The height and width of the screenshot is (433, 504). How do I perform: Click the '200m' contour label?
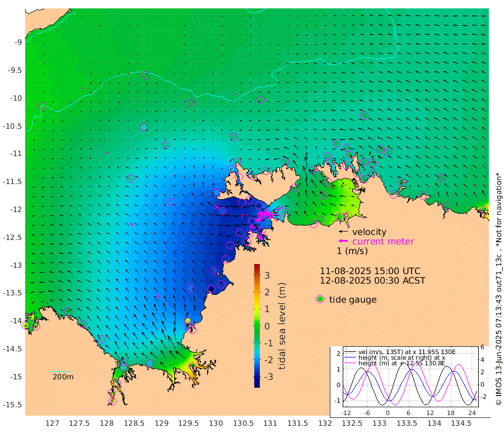tap(63, 377)
